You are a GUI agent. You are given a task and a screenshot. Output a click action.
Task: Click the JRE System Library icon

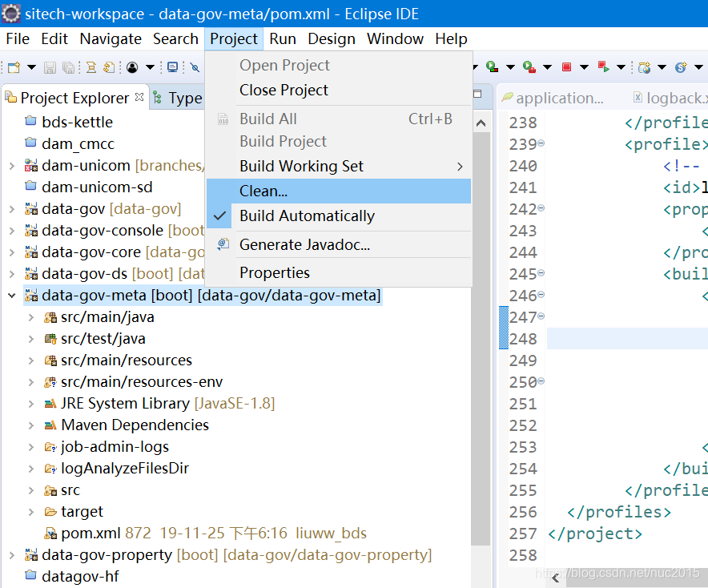(x=50, y=403)
